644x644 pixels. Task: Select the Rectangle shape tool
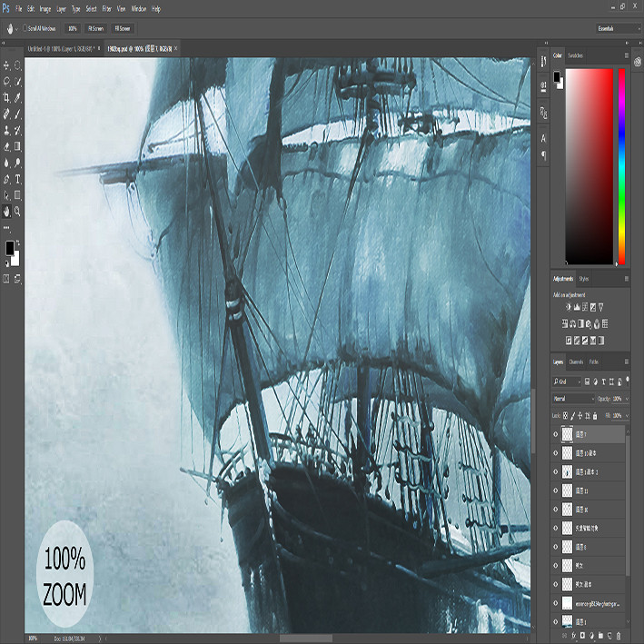click(17, 195)
